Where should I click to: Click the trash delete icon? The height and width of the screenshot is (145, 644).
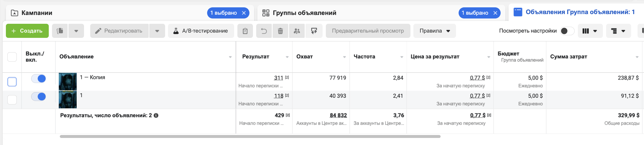tap(281, 31)
